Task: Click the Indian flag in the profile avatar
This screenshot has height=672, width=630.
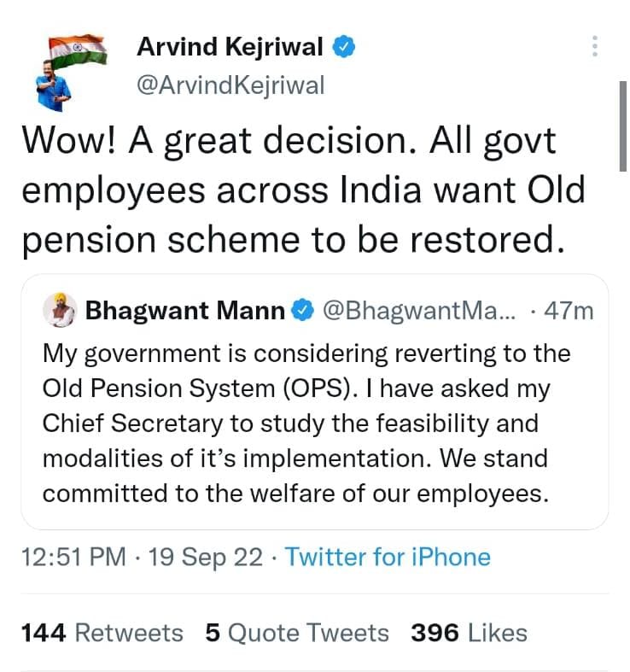Action: [x=78, y=50]
